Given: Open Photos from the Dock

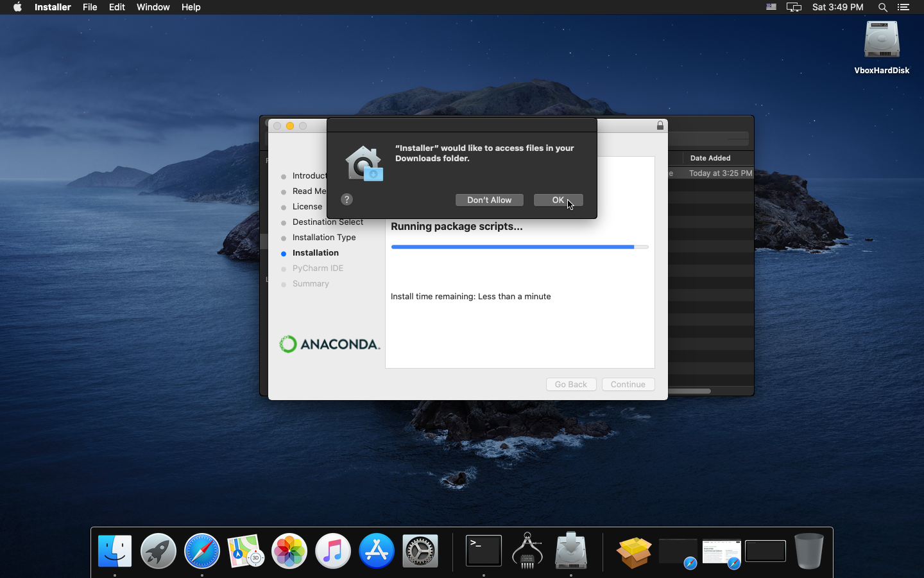Looking at the screenshot, I should coord(289,551).
